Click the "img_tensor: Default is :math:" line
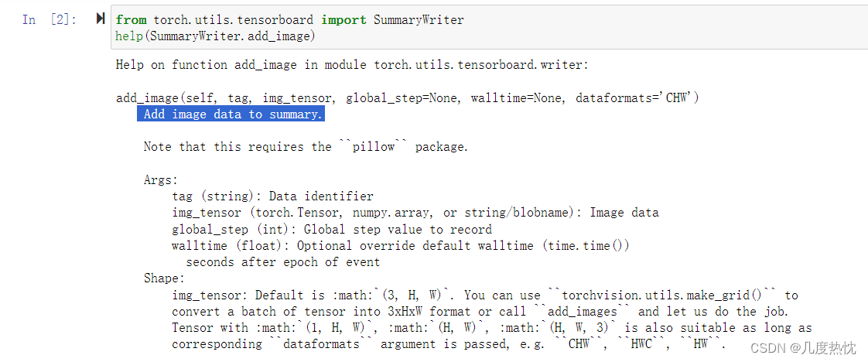The width and height of the screenshot is (868, 362). point(485,295)
